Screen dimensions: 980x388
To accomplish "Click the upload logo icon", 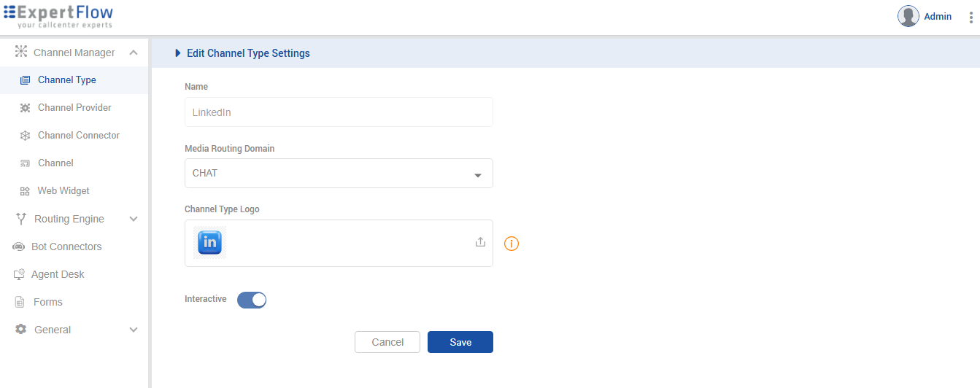I will (480, 242).
